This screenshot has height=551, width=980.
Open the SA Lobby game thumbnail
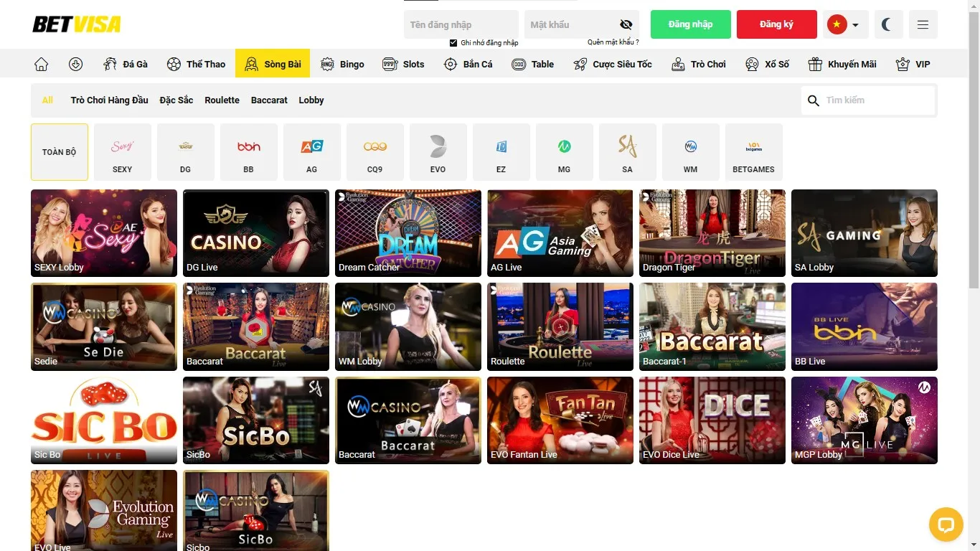tap(864, 233)
